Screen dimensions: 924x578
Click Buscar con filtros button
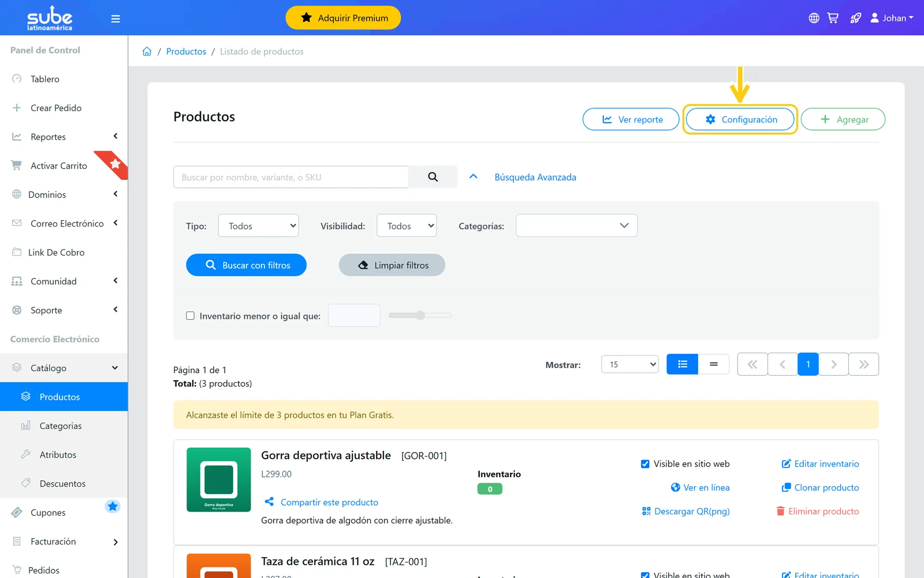pos(246,265)
